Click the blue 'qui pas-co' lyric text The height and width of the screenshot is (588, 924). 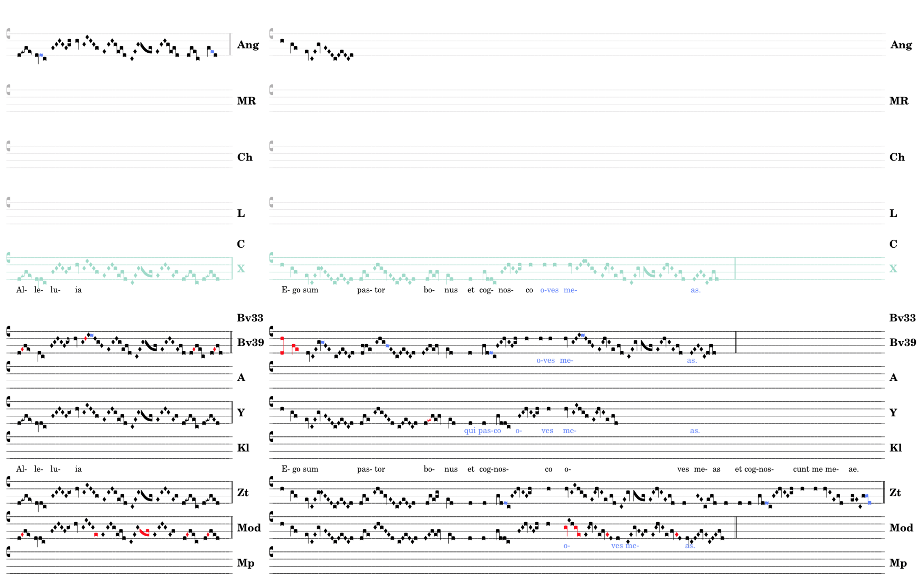(482, 431)
